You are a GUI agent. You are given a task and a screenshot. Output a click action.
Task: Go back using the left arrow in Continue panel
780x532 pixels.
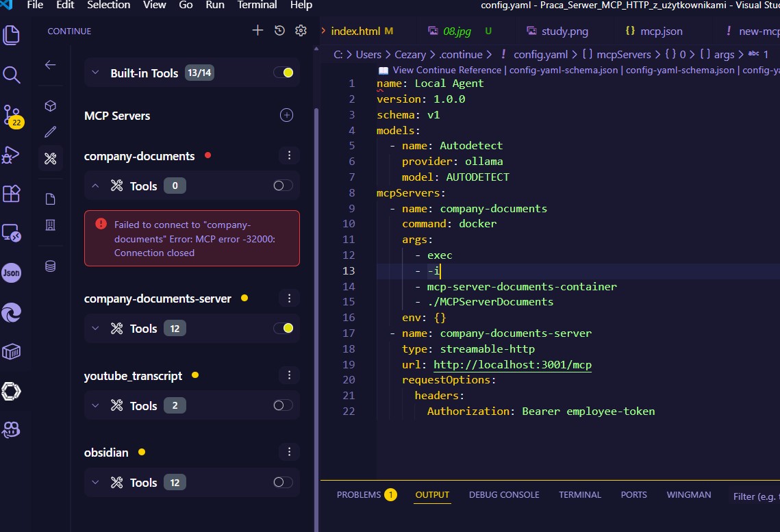(50, 64)
